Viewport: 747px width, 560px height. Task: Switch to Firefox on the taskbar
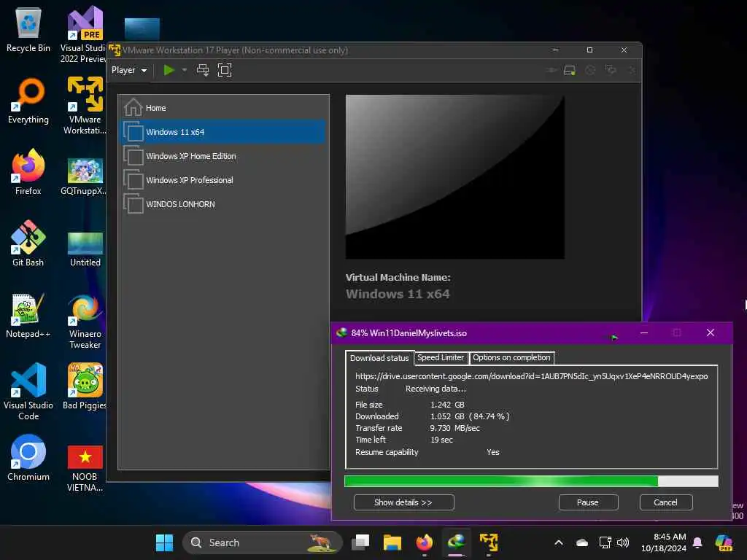point(424,542)
